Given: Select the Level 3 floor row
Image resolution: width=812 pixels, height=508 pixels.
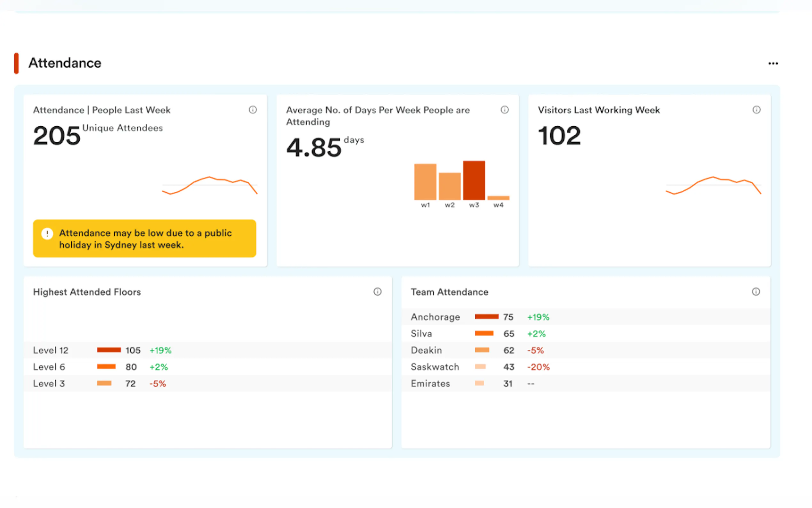Looking at the screenshot, I should click(x=49, y=383).
